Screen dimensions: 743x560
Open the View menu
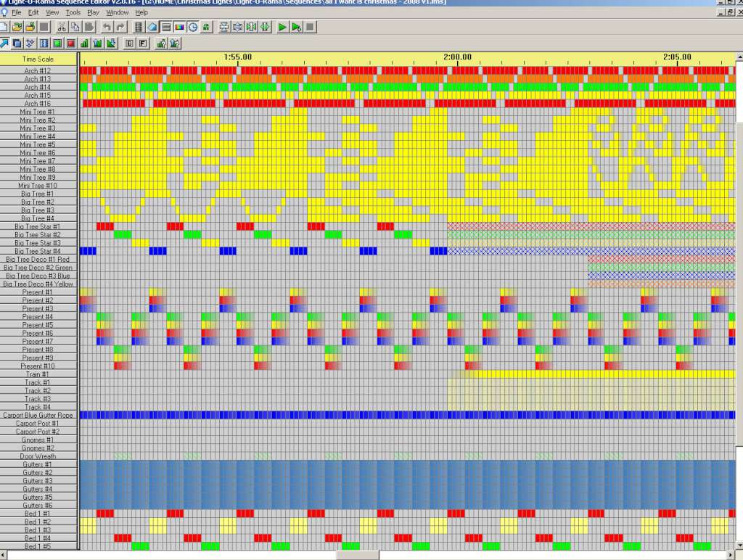click(52, 12)
